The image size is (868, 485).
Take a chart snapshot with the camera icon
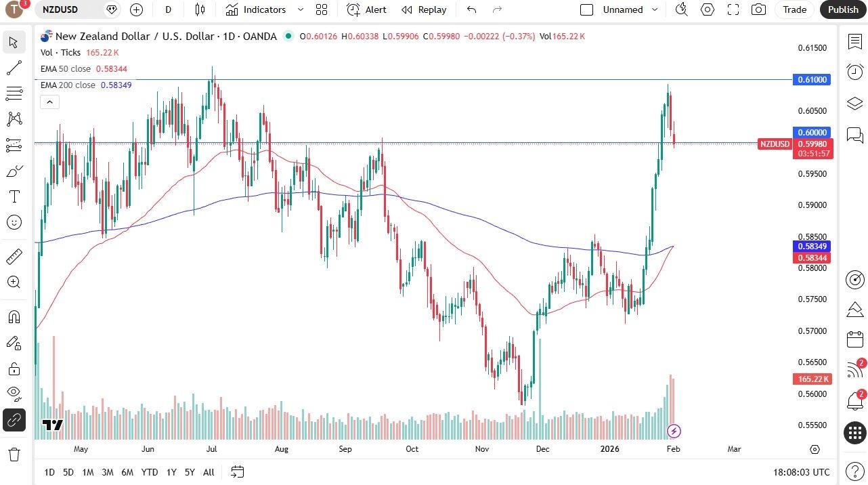(x=758, y=9)
